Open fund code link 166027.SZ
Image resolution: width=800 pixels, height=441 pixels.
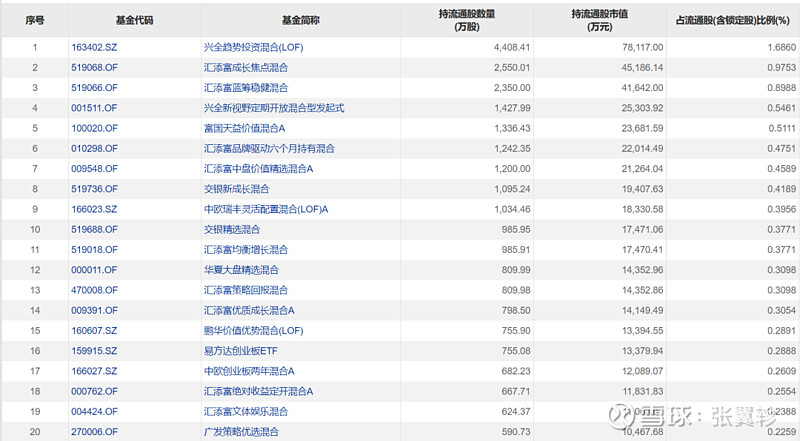94,371
